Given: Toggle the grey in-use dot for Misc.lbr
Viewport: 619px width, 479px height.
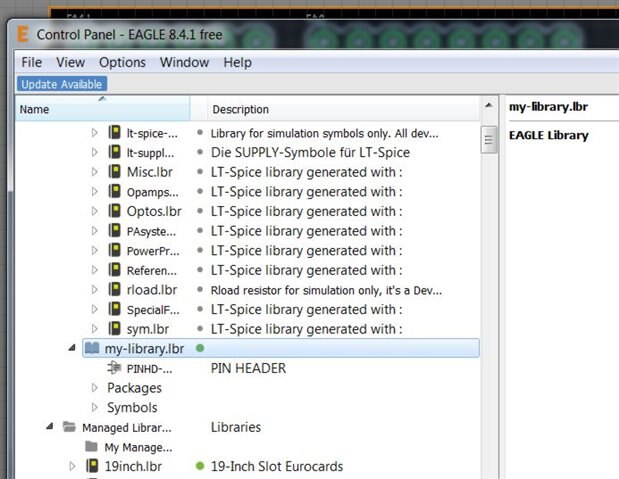Looking at the screenshot, I should tap(200, 172).
